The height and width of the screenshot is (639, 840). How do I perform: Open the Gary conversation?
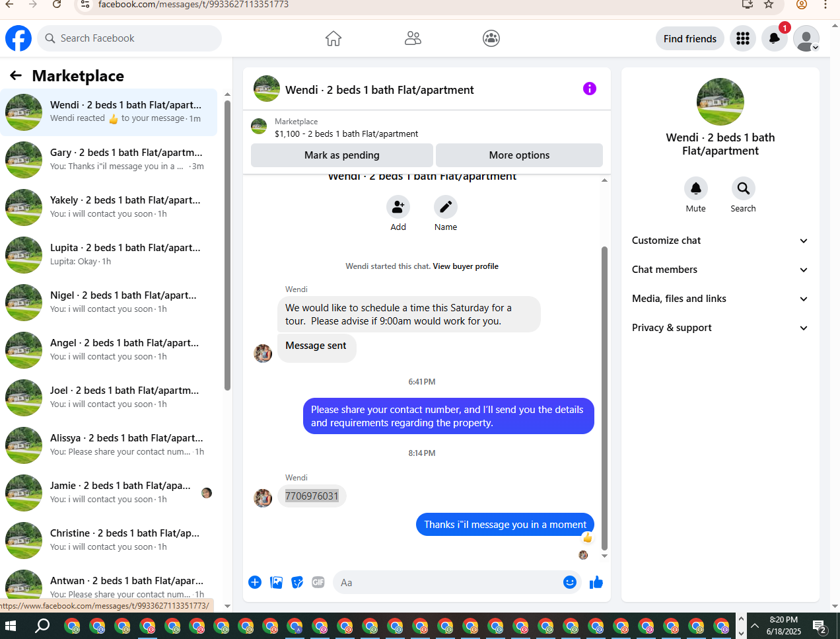point(109,160)
